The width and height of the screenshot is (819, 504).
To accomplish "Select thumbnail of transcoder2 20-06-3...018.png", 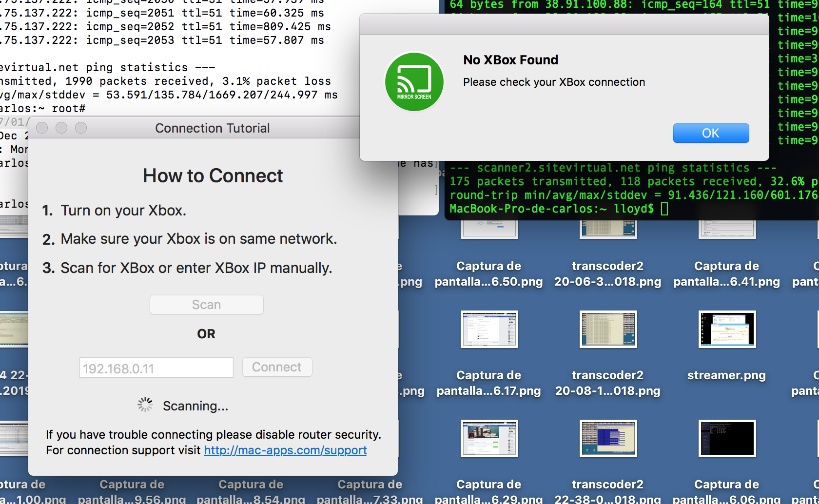I will tap(608, 229).
